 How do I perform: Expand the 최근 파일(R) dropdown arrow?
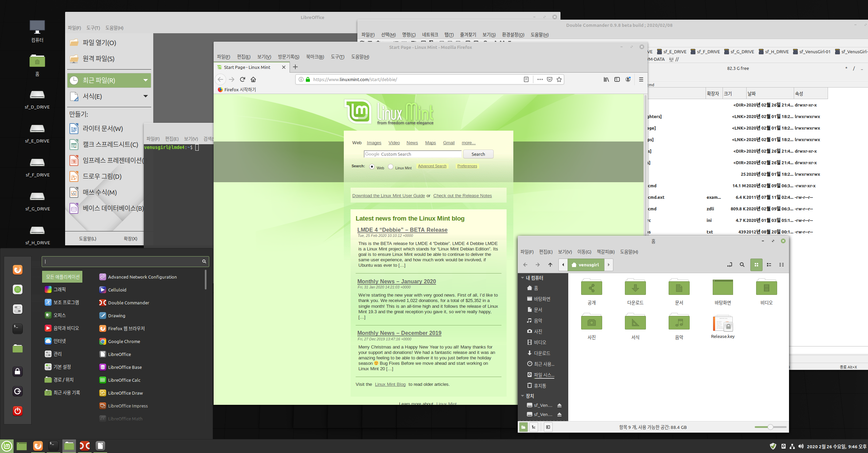145,80
